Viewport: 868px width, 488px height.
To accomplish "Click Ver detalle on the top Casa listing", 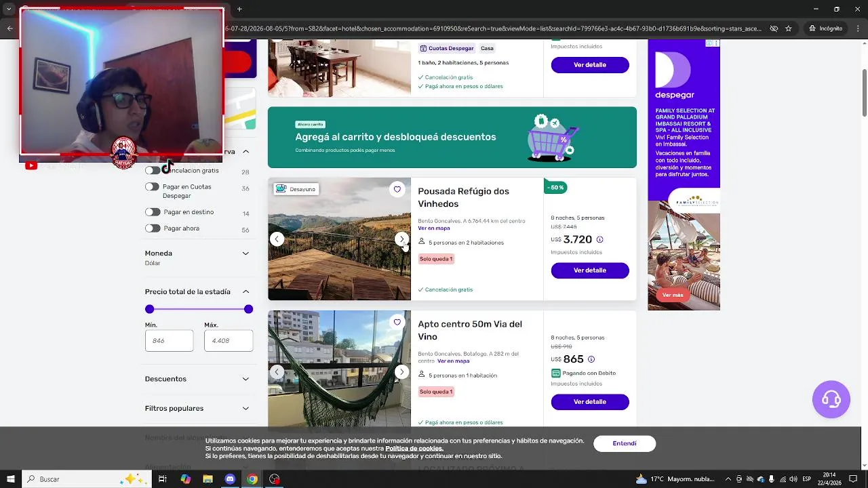I will pos(590,65).
